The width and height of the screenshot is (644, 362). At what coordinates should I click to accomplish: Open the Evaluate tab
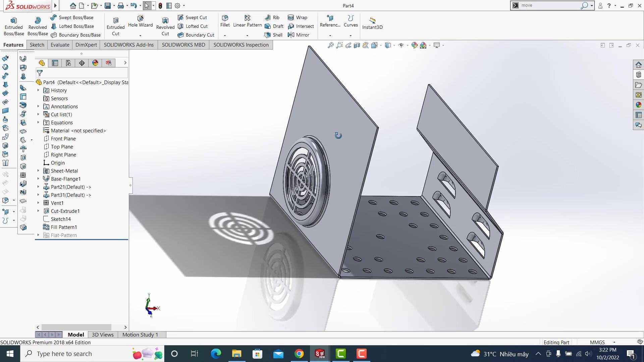pyautogui.click(x=60, y=45)
